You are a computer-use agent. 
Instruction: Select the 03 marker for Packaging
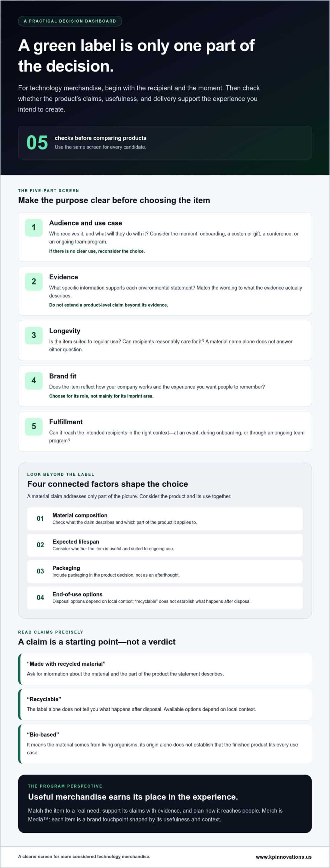point(40,571)
